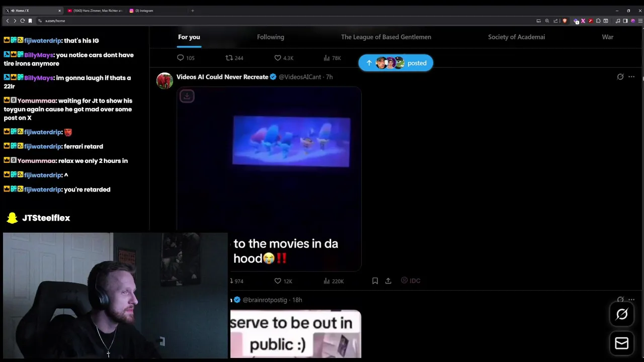Like the post with 4.3K likes
This screenshot has width=644, height=362.
(278, 58)
